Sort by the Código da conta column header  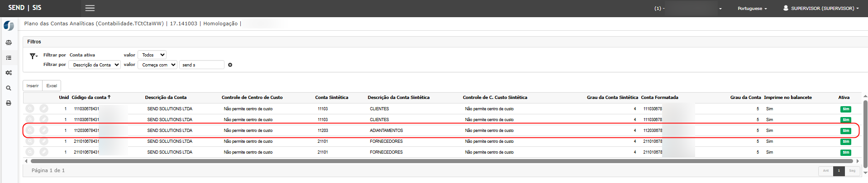[89, 97]
